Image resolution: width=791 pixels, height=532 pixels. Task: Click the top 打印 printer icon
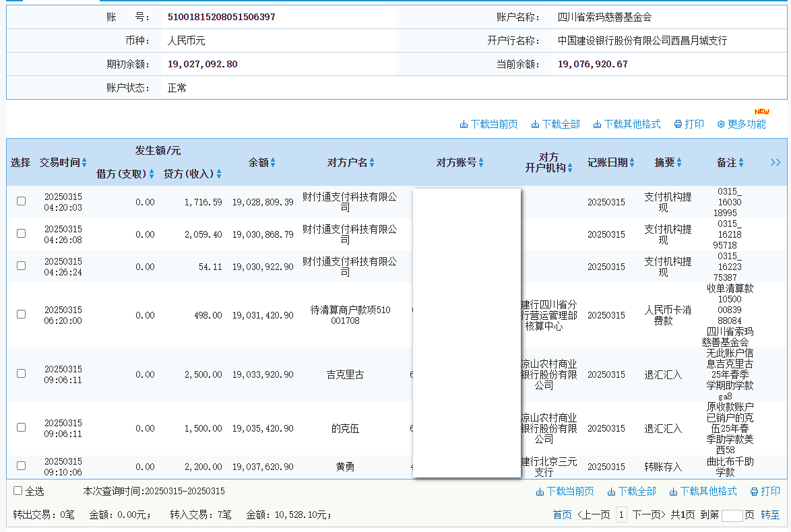678,125
